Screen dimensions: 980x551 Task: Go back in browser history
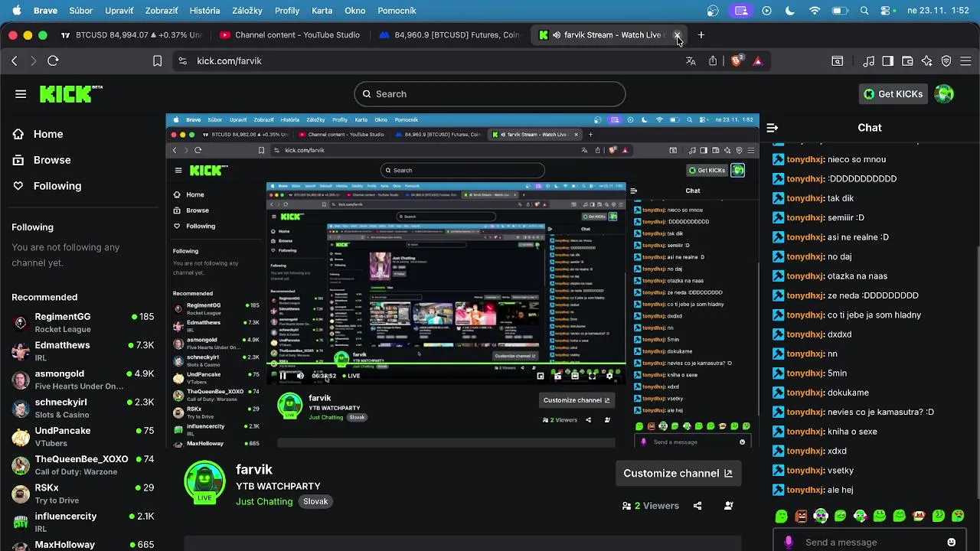coord(14,61)
